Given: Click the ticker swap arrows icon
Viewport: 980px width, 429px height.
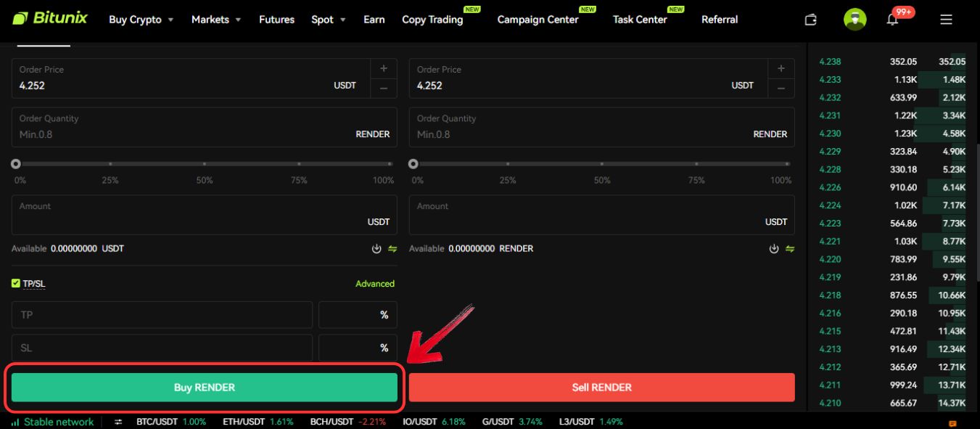Looking at the screenshot, I should point(119,422).
